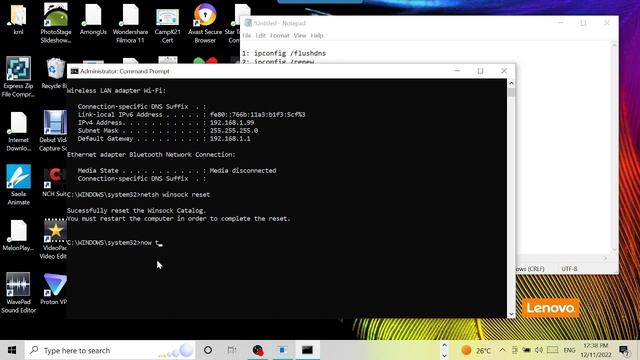Click the Default Gateway 192.168.1.1 line

click(x=164, y=139)
